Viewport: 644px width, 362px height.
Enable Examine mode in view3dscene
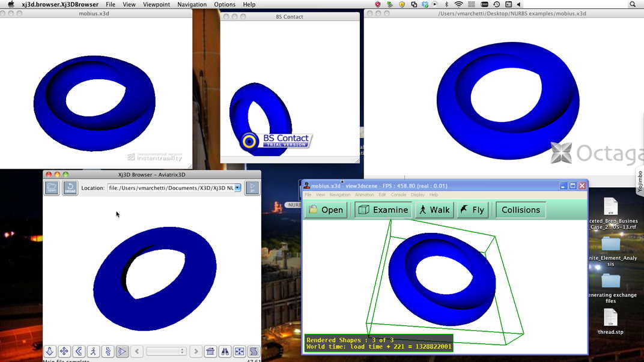[382, 210]
